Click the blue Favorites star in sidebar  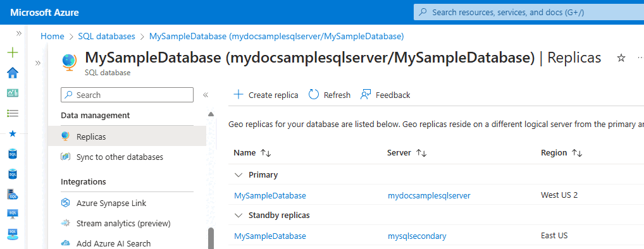[13, 134]
